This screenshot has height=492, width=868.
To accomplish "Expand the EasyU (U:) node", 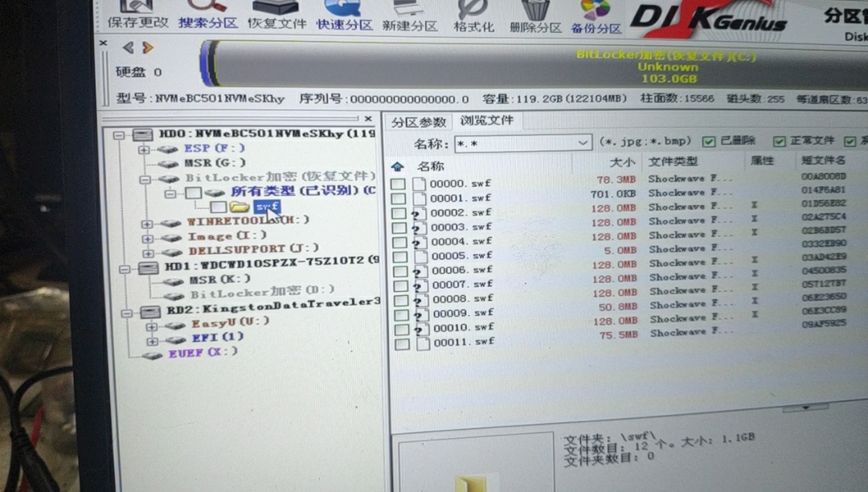I will click(x=152, y=326).
